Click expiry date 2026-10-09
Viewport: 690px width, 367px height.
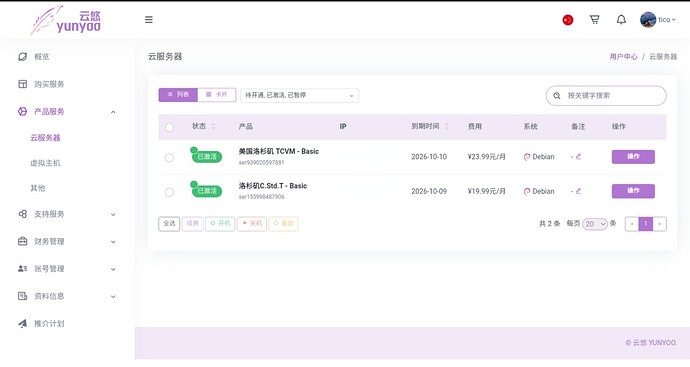[429, 191]
